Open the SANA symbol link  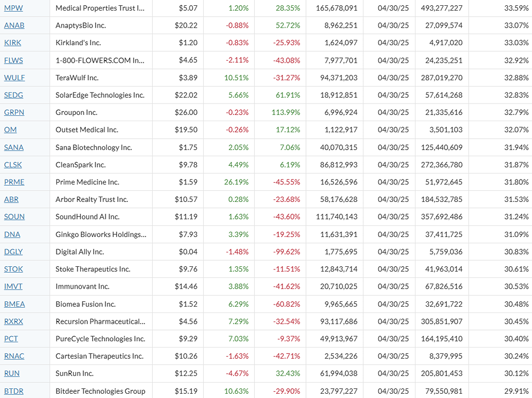point(14,147)
